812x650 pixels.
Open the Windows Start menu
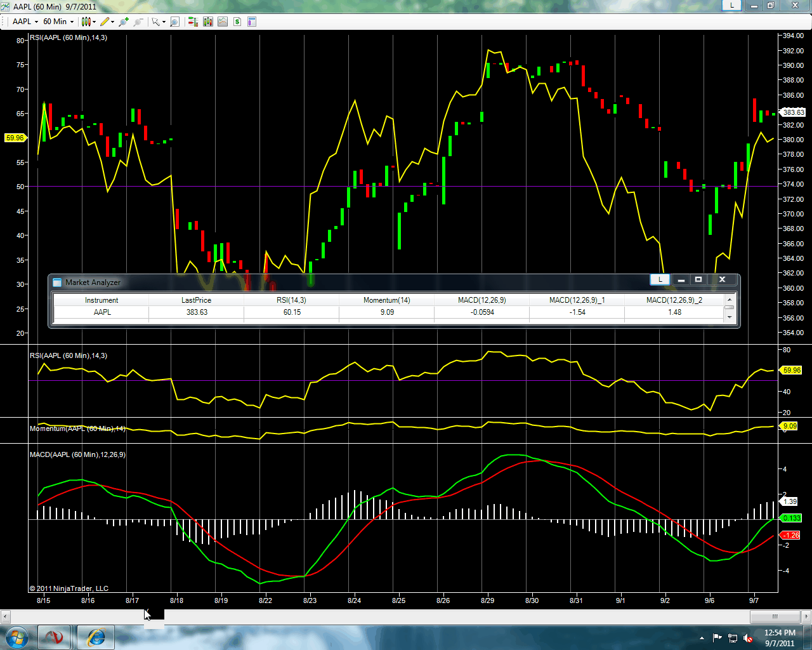pos(16,637)
